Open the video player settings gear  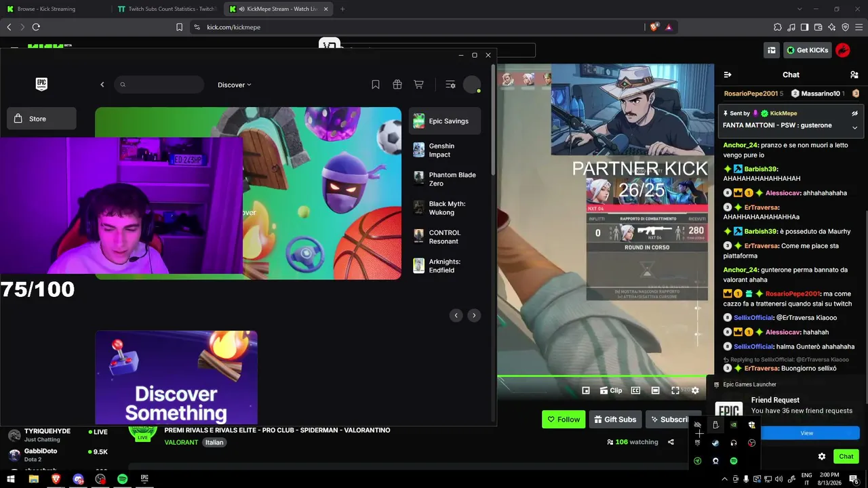coord(695,390)
